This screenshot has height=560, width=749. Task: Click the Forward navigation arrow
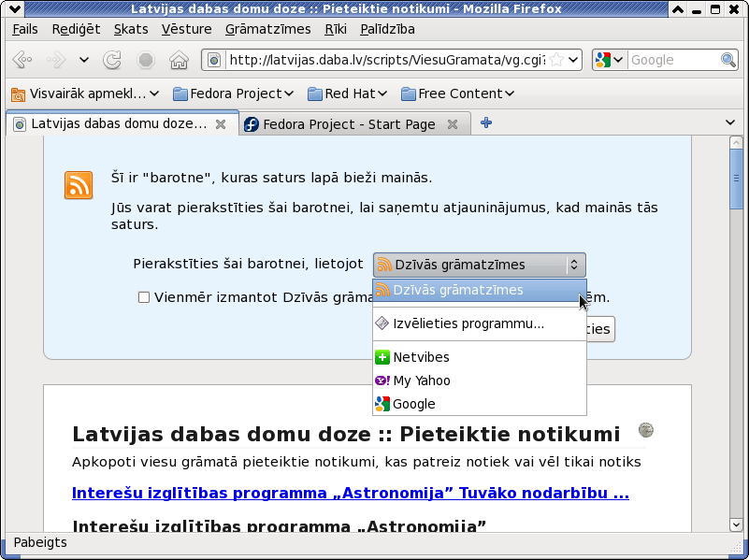coord(56,60)
